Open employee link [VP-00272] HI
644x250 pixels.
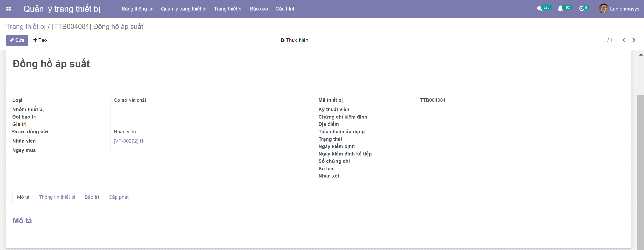tap(129, 141)
